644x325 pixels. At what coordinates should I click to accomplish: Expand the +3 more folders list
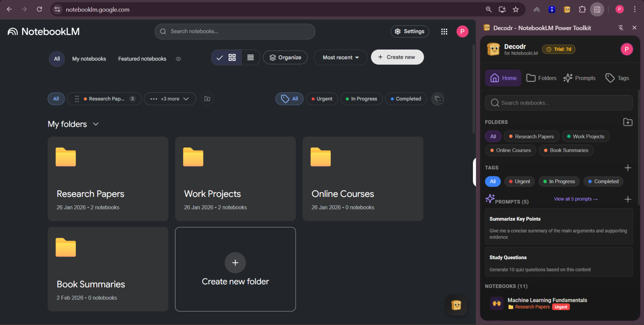coord(170,99)
